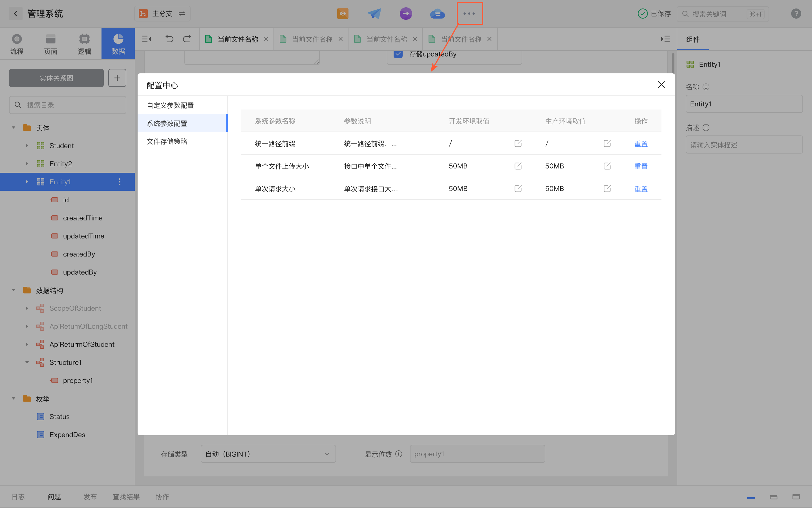Image resolution: width=812 pixels, height=508 pixels.
Task: Edit dev value for 统一路径前缀
Action: pos(518,143)
